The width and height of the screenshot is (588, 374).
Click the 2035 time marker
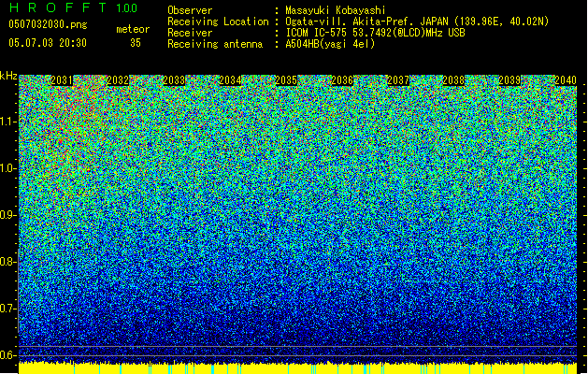coord(286,80)
